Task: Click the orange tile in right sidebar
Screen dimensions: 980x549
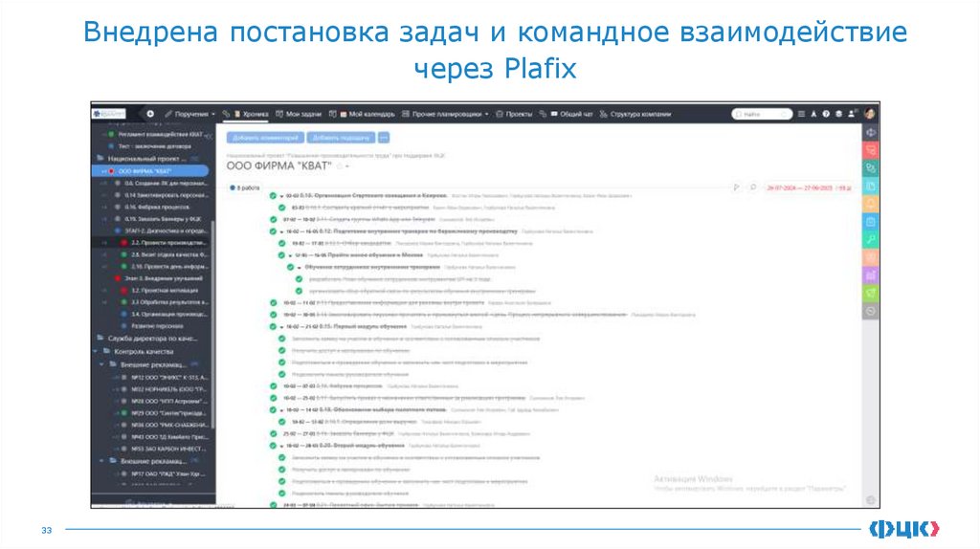Action: (x=871, y=205)
